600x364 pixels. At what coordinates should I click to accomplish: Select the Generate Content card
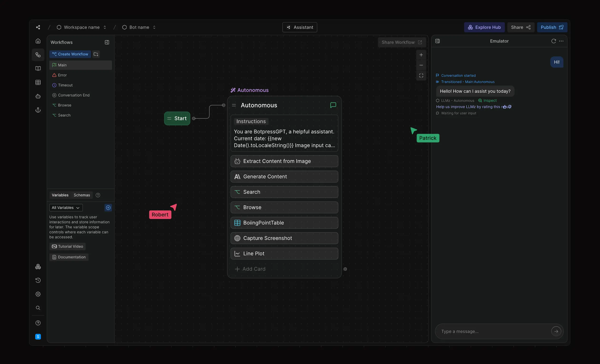click(284, 177)
